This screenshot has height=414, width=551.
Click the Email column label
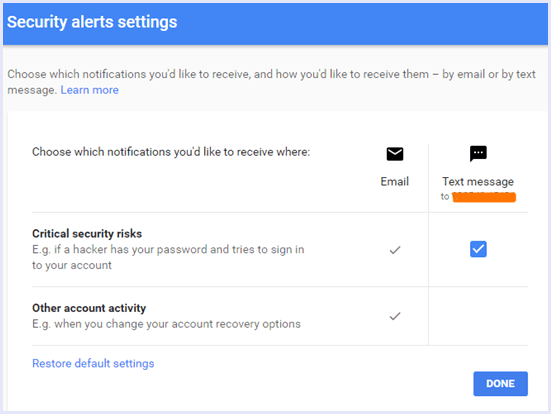[395, 182]
